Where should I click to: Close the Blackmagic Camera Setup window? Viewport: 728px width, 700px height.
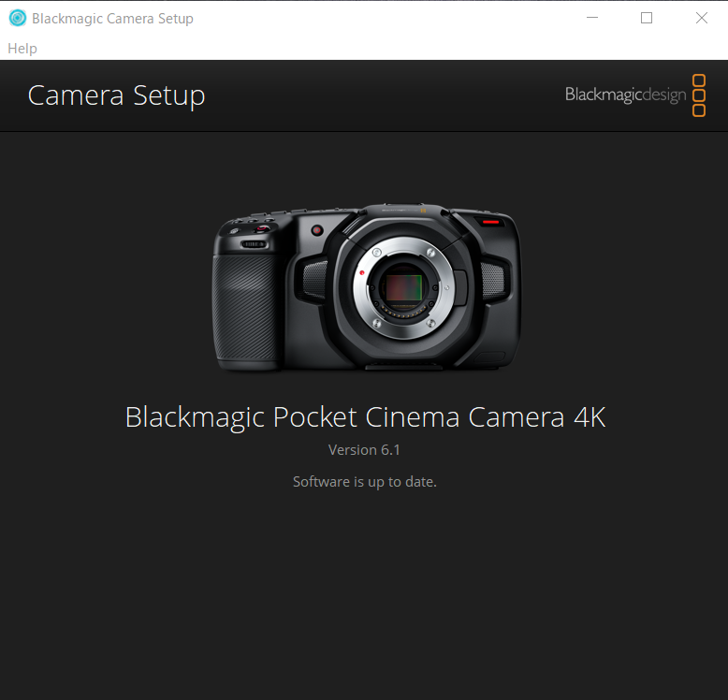[x=701, y=18]
